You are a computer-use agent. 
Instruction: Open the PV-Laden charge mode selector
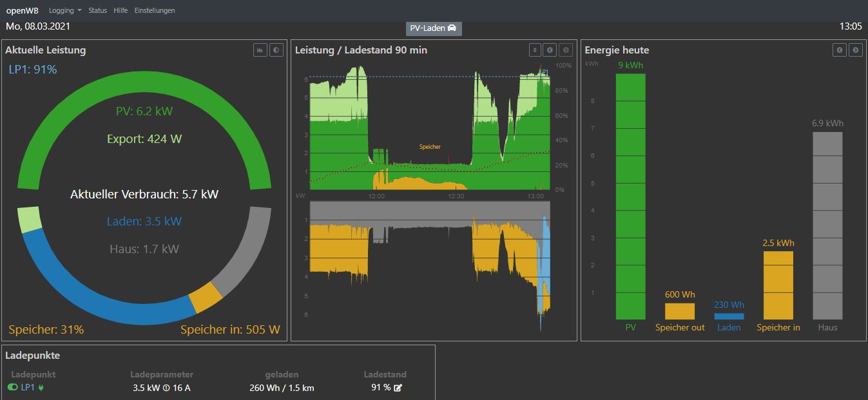click(434, 28)
